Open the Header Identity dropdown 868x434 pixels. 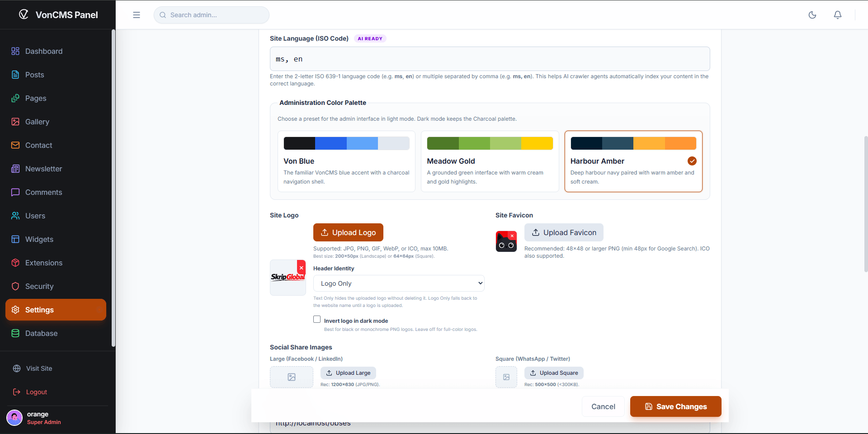[x=399, y=283]
